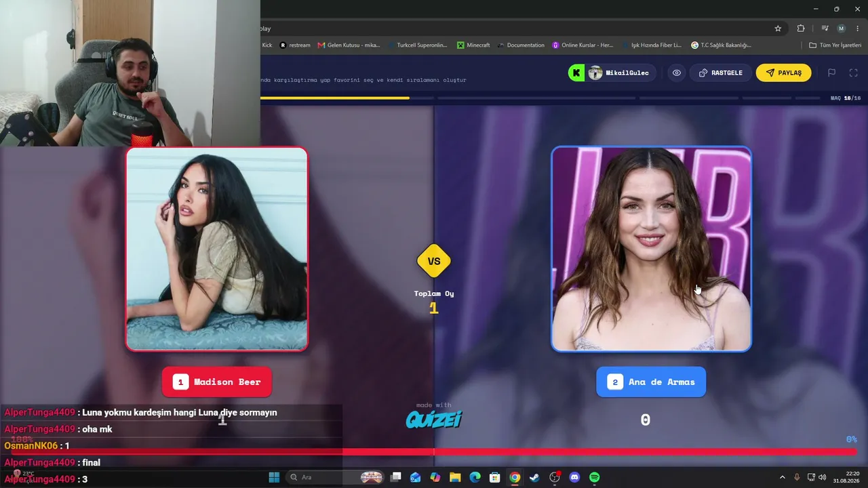Open the Minecraft bookmark
The width and height of the screenshot is (868, 488).
pyautogui.click(x=473, y=45)
